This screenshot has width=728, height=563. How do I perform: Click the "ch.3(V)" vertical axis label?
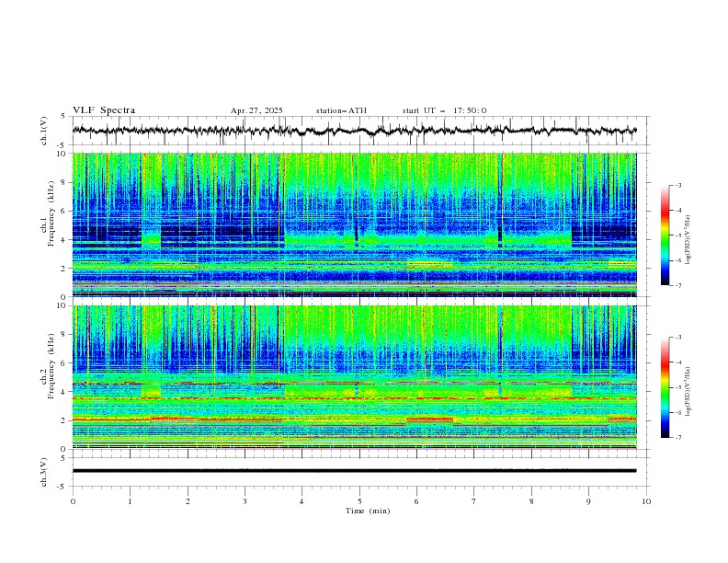(x=44, y=472)
